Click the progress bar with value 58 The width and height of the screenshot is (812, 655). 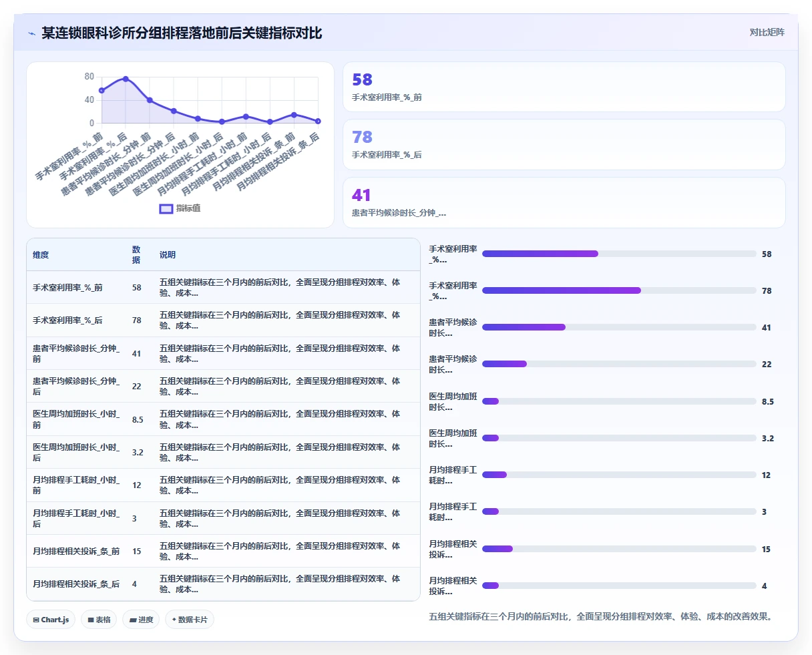[619, 254]
